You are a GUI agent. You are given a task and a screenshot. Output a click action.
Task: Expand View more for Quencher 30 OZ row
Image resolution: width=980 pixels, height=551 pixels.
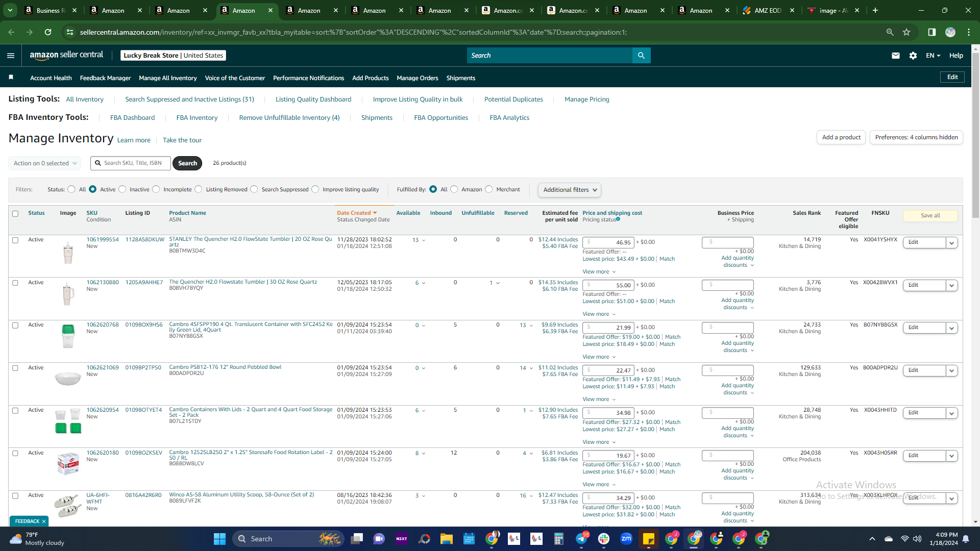pos(599,314)
